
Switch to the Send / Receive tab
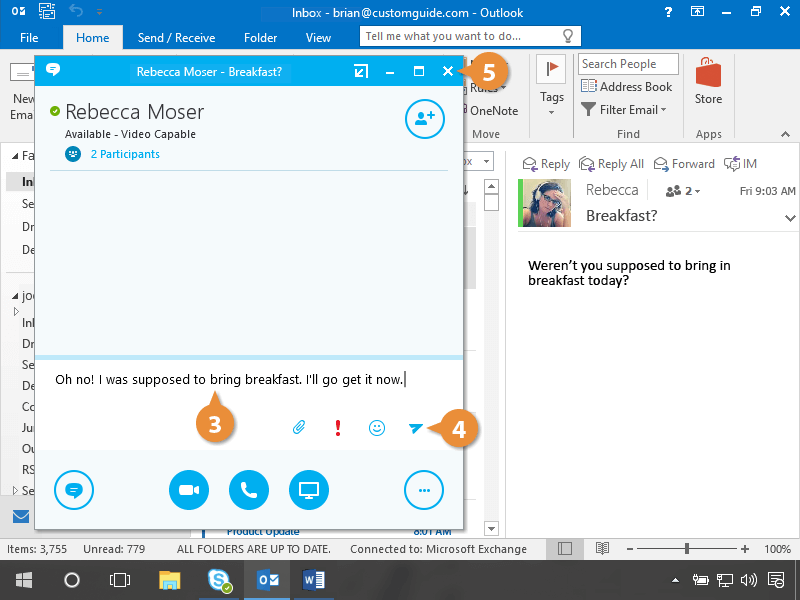click(x=176, y=38)
